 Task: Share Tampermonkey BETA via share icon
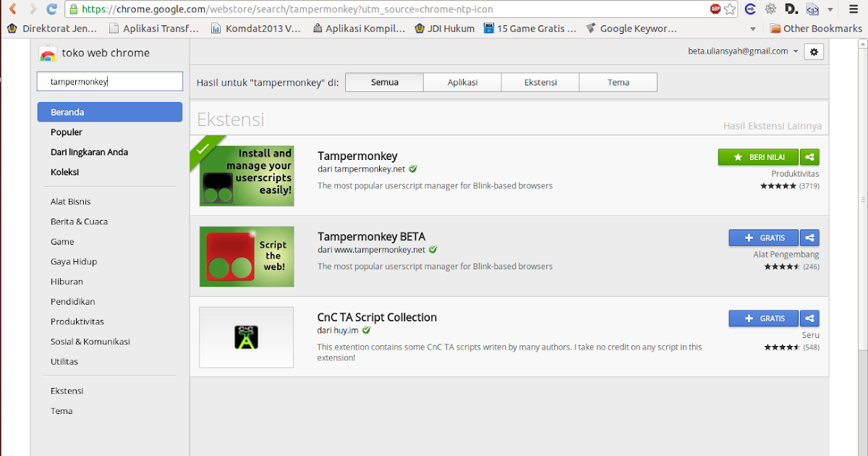point(810,238)
